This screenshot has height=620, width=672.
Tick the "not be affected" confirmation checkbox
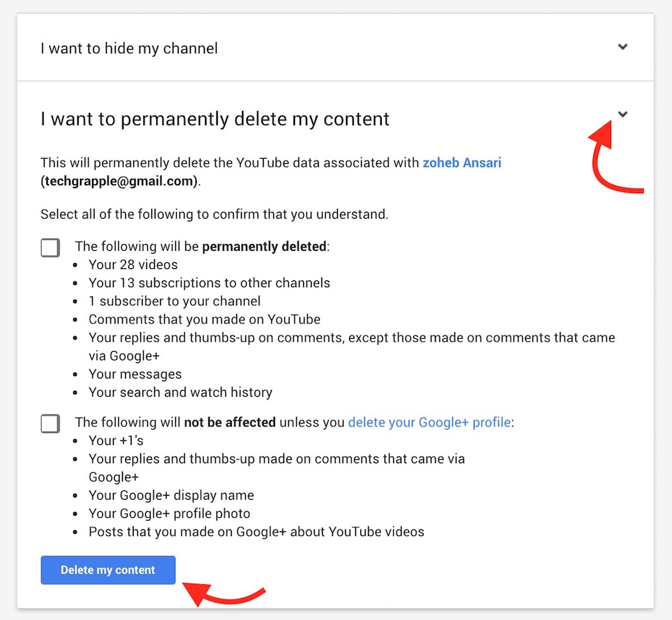click(50, 424)
